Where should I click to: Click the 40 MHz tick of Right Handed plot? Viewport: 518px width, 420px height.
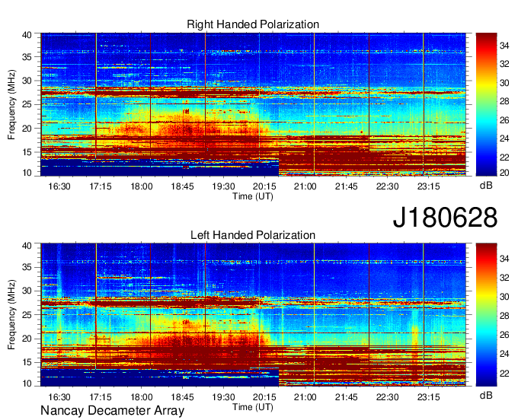[27, 35]
